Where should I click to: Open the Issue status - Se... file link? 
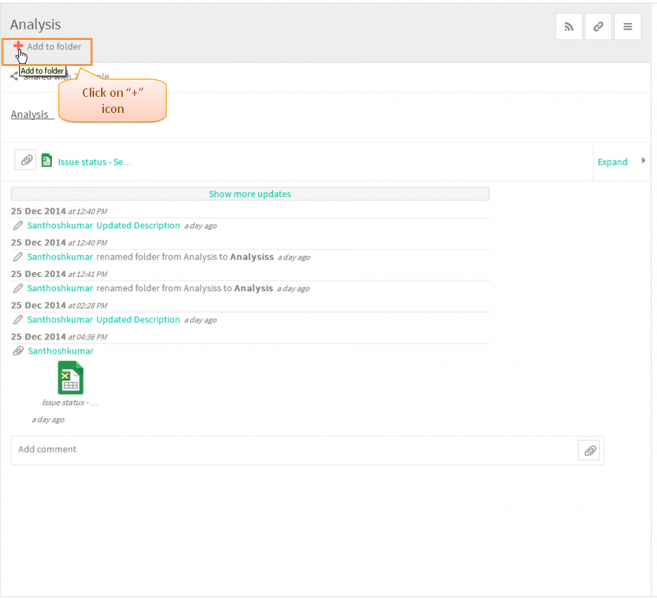point(94,162)
